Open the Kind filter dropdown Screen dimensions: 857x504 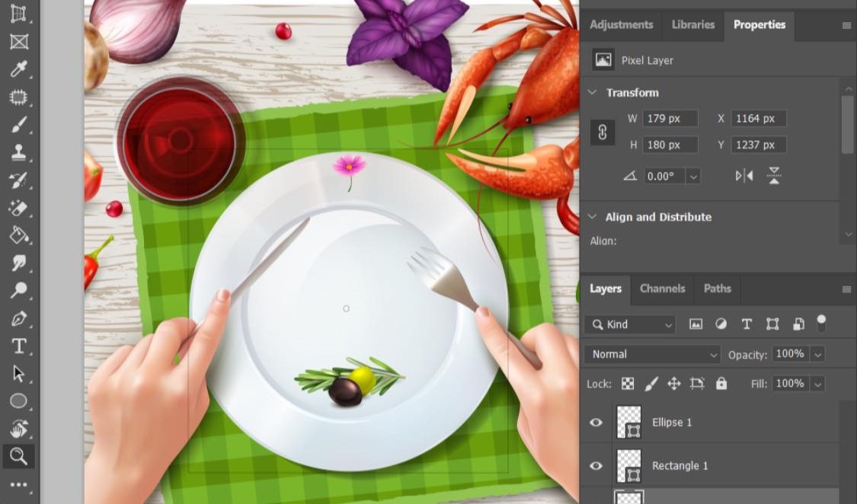[x=629, y=324]
